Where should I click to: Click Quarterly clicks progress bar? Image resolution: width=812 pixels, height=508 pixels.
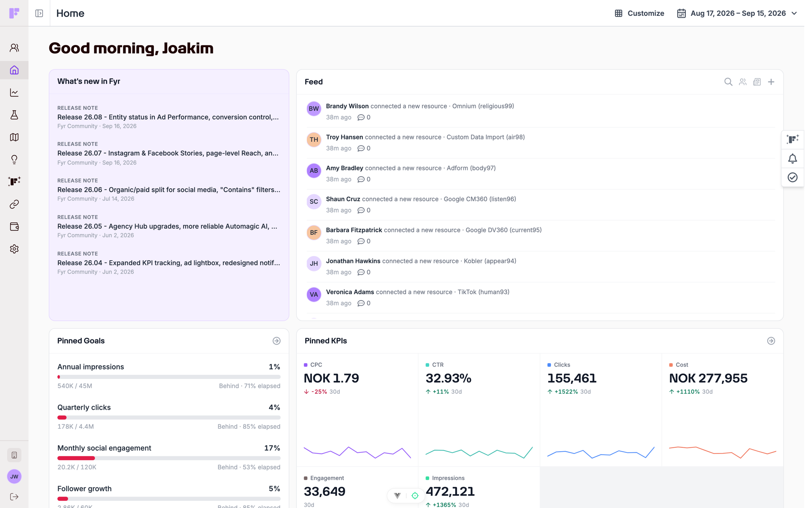169,418
